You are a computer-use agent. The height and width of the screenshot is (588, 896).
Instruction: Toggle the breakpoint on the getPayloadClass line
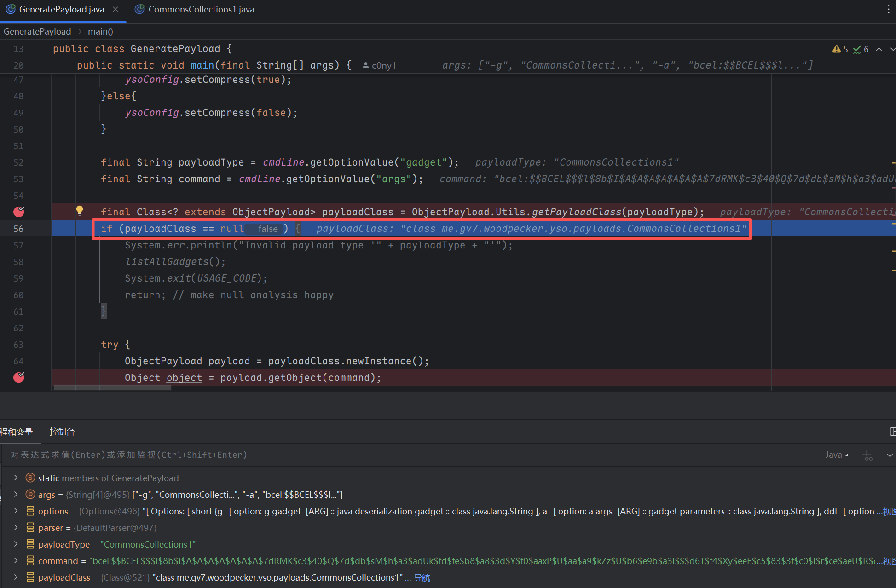(x=18, y=212)
